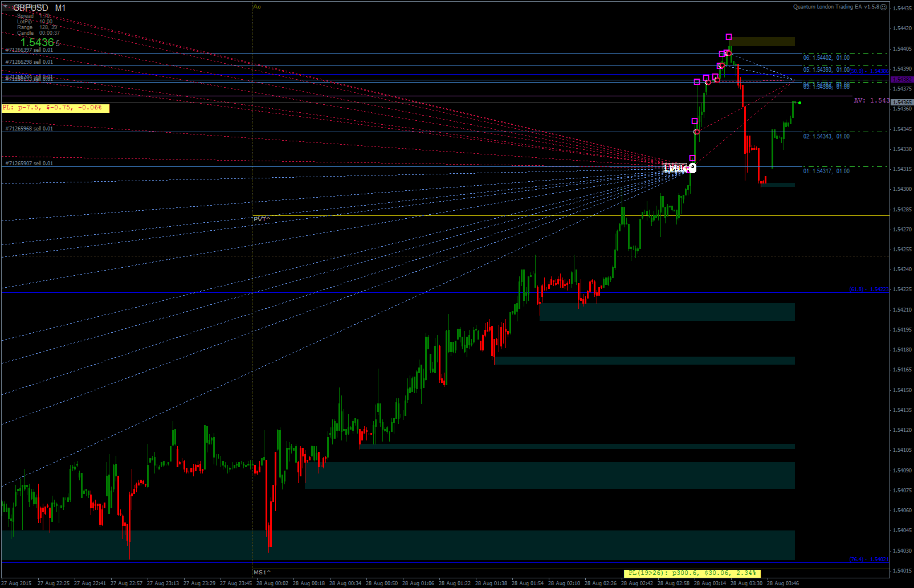This screenshot has height=588, width=914.
Task: Select order line #71266397 sell 0.01
Action: pyautogui.click(x=29, y=50)
